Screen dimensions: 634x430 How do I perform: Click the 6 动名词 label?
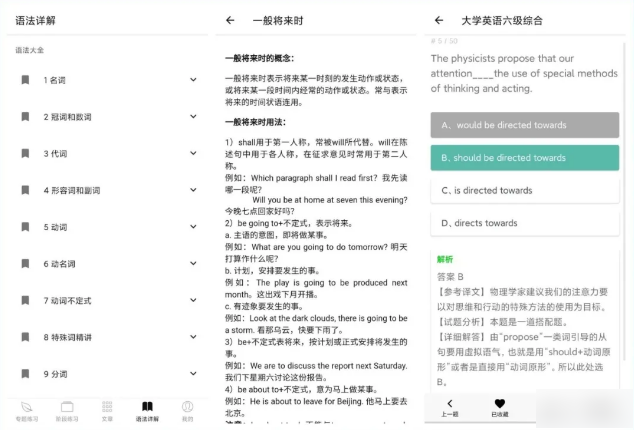pos(59,264)
